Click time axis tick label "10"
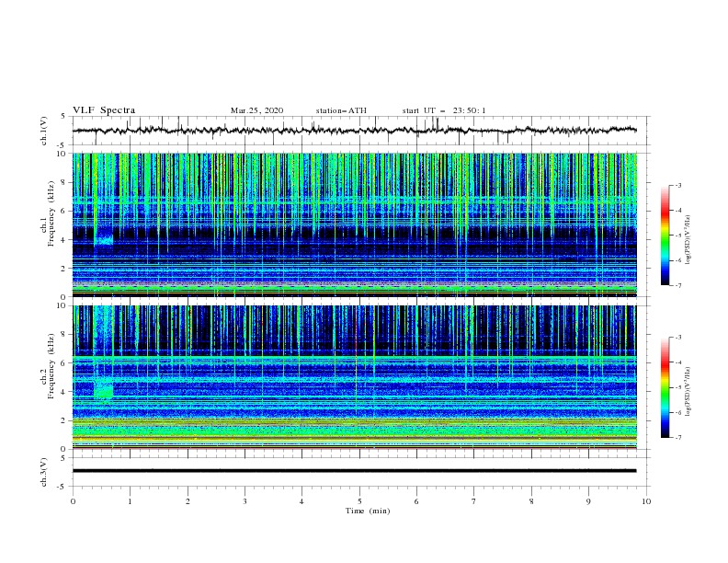Image resolution: width=728 pixels, height=563 pixels. click(x=646, y=501)
